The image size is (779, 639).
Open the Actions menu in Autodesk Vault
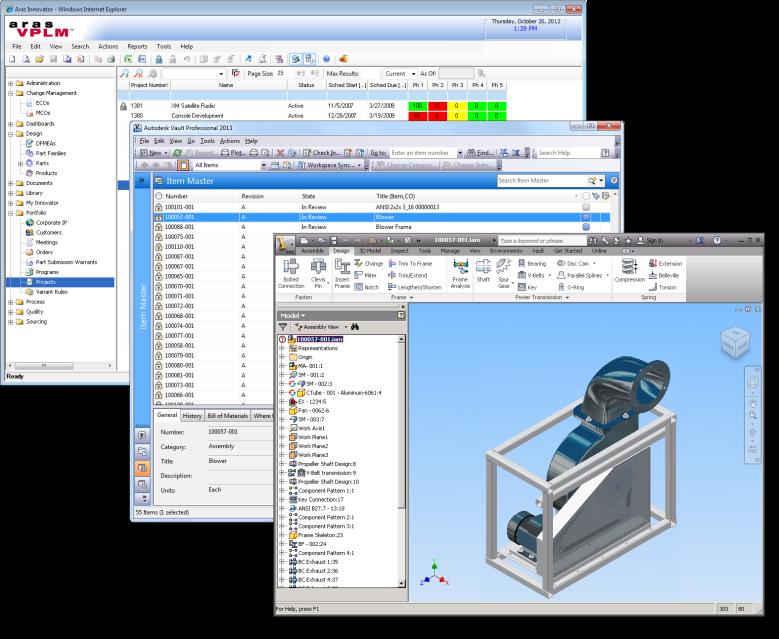[230, 141]
